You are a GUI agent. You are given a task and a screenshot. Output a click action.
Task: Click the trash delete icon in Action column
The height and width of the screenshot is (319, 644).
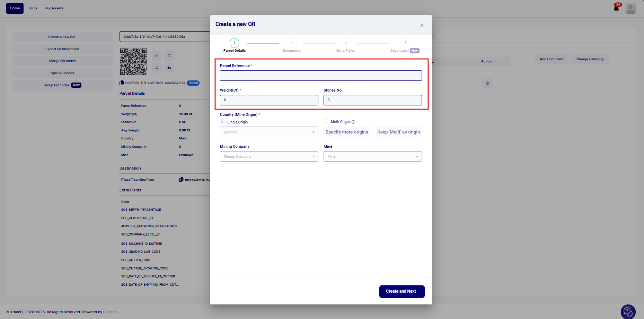tap(487, 83)
